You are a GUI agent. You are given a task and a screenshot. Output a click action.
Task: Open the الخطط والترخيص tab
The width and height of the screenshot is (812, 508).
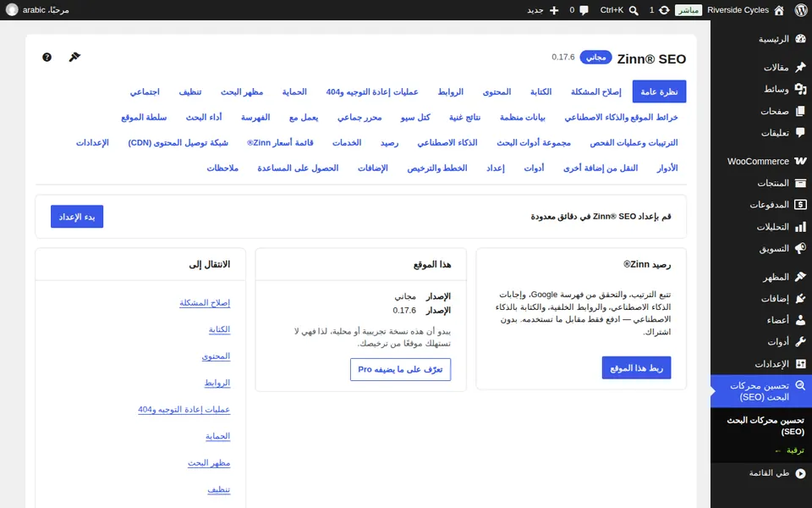(x=437, y=168)
